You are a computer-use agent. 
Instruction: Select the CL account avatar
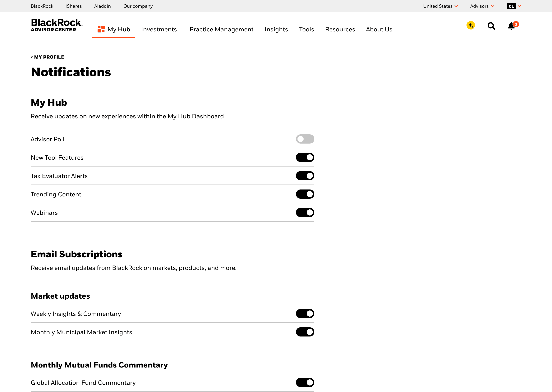click(512, 6)
